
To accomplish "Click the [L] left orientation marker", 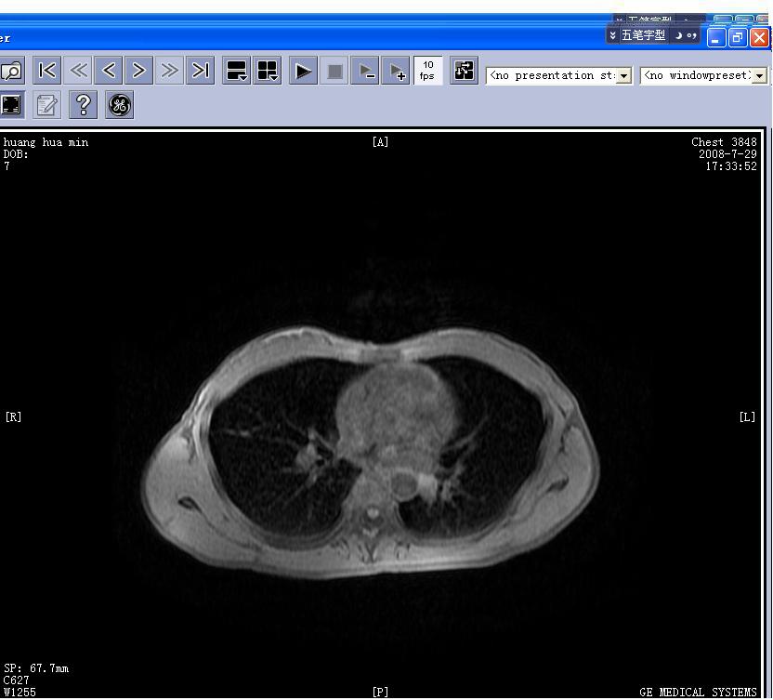I will click(747, 416).
